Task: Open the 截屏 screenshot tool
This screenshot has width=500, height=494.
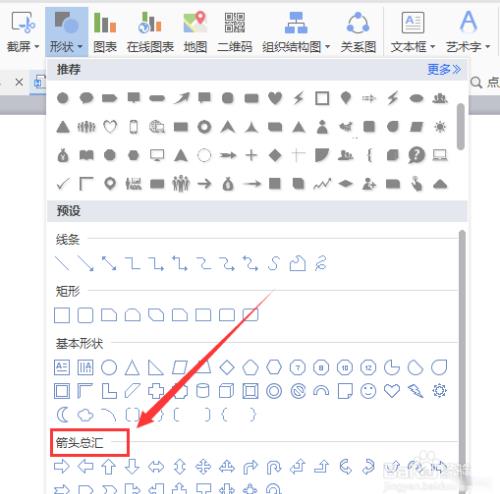Action: click(x=22, y=31)
